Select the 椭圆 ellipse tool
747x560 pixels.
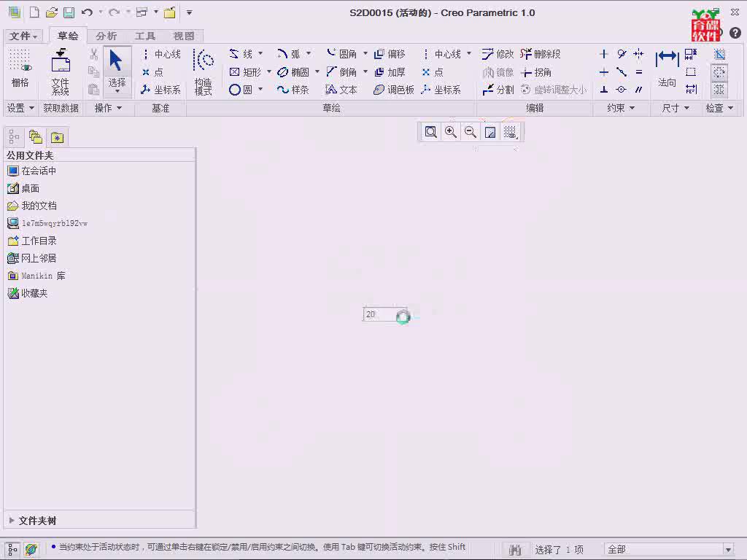coord(293,72)
